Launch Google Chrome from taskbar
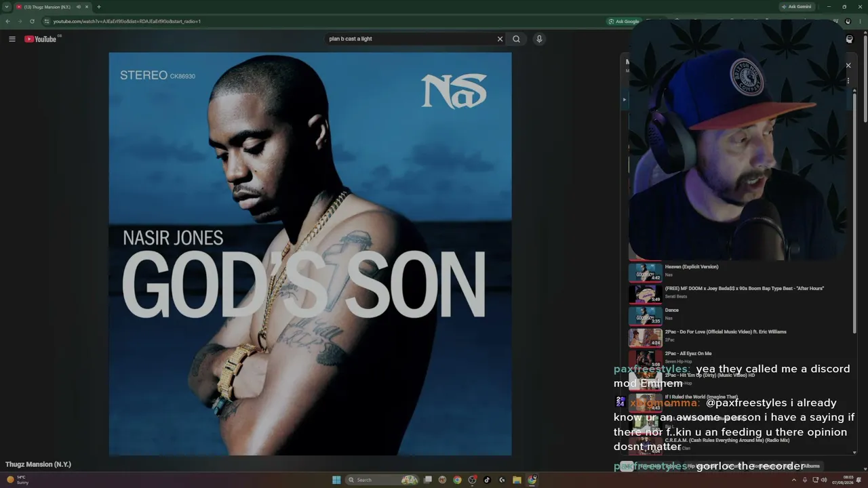Viewport: 868px width, 488px height. (x=457, y=480)
